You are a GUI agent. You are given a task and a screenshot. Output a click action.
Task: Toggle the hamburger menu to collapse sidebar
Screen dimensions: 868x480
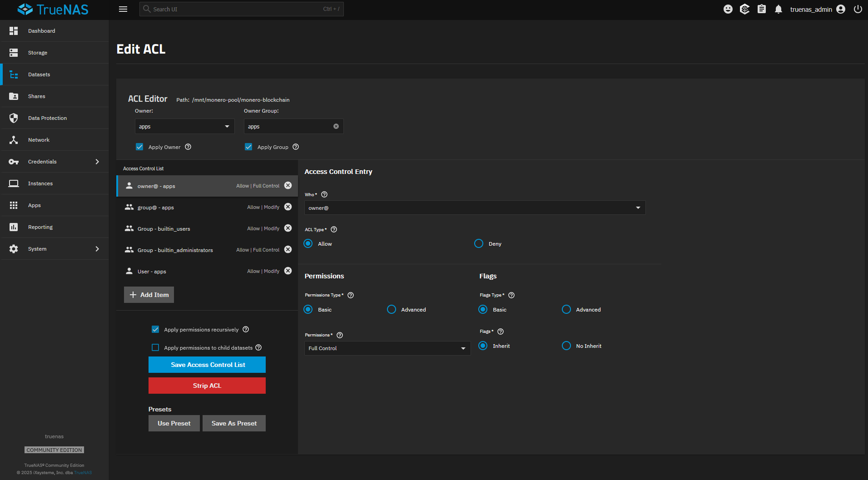(123, 9)
